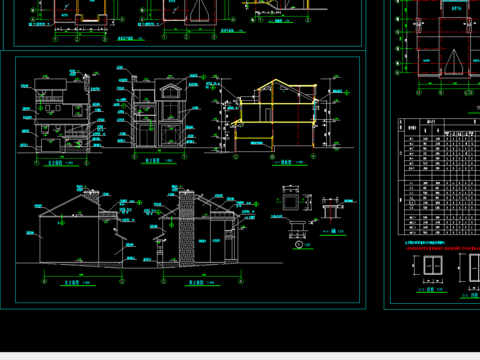Screen dimensions: 480x360
Task: Select axis bubble C of lower-left elevation
Action: [122, 281]
